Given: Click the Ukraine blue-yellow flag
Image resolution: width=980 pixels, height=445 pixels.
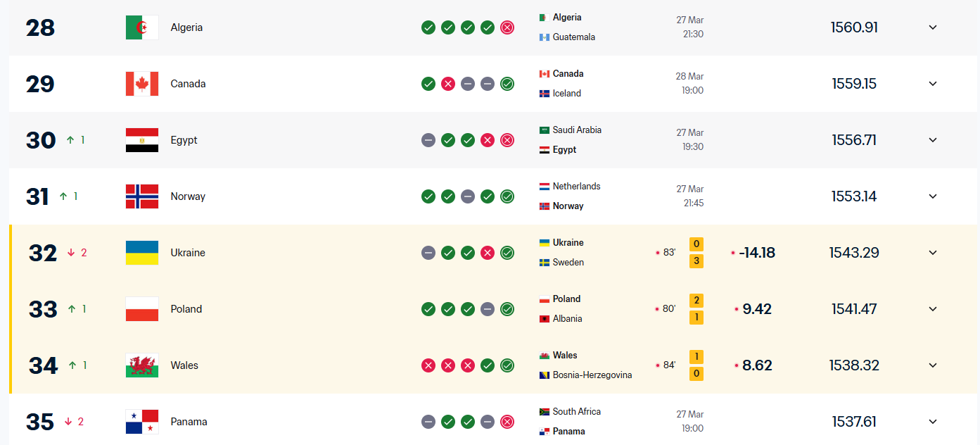Looking at the screenshot, I should tap(141, 253).
